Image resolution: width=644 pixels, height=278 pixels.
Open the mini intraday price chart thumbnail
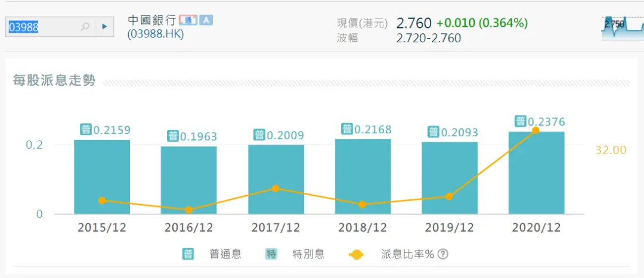pos(622,28)
